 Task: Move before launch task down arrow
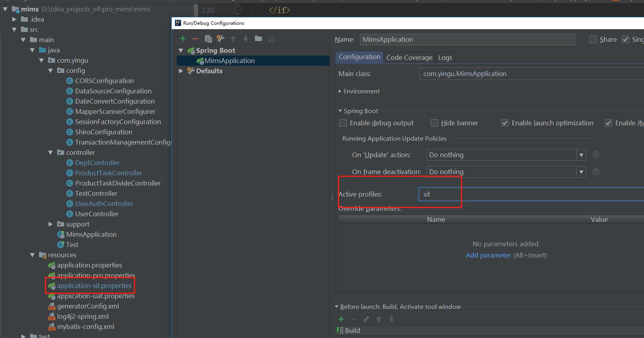coord(392,319)
